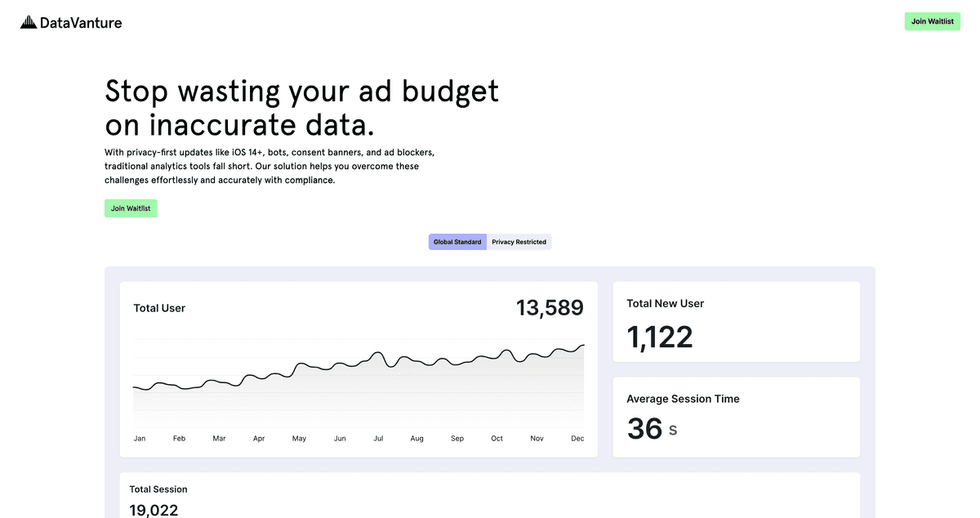Select the Jul label on chart axis
The image size is (980, 518).
click(x=378, y=439)
